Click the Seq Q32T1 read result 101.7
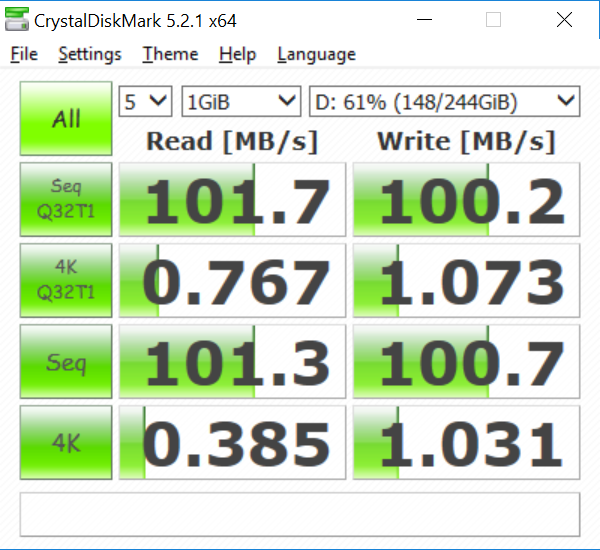The image size is (600, 550). point(232,199)
